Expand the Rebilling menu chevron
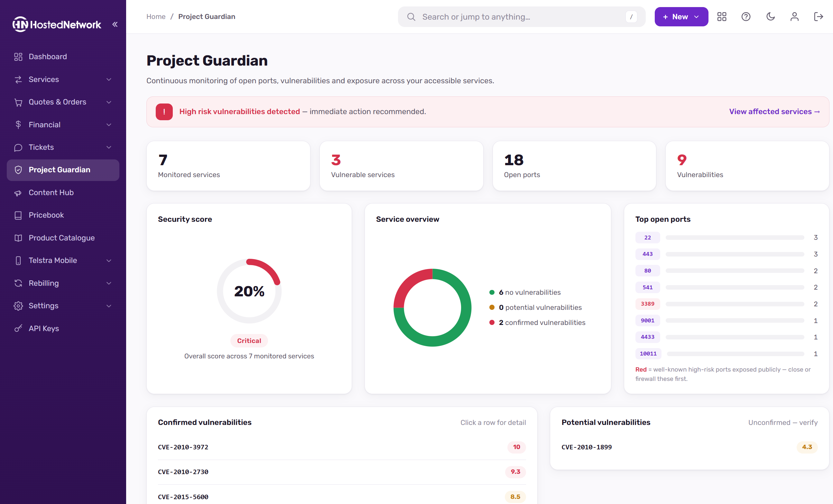This screenshot has width=833, height=504. (109, 283)
